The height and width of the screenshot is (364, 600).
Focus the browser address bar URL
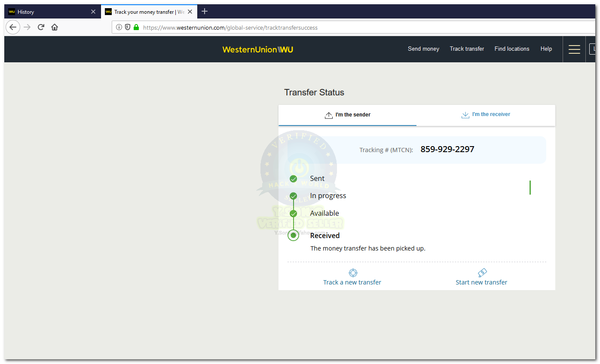coord(230,28)
